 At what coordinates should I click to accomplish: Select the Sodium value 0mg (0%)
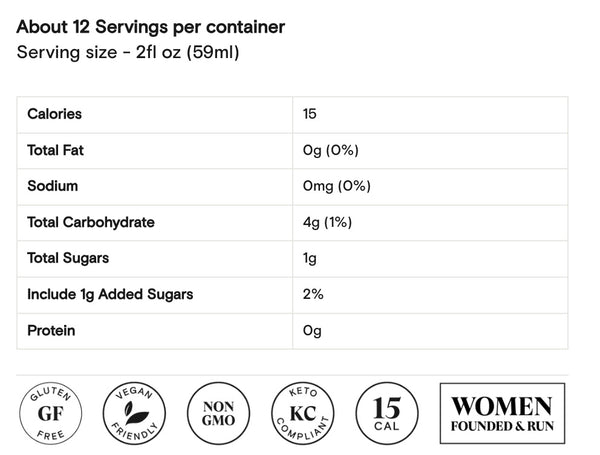336,186
